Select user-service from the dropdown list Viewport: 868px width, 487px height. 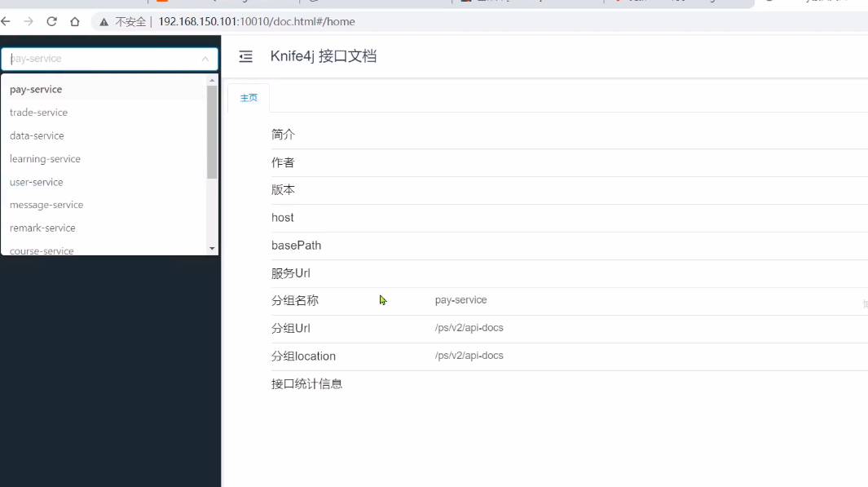(x=104, y=182)
